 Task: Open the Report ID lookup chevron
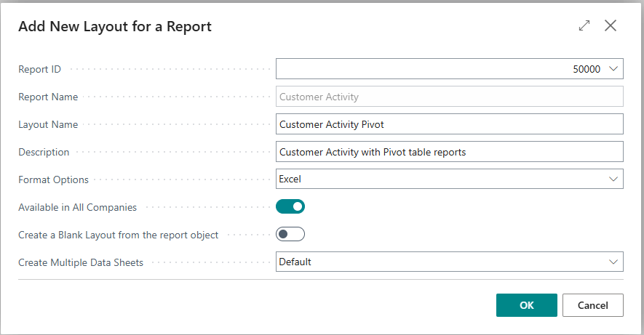(x=613, y=69)
